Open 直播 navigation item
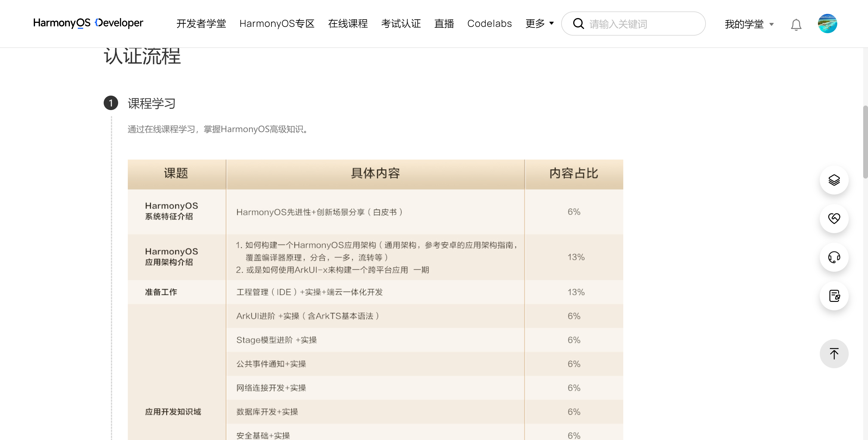Viewport: 868px width, 440px height. (444, 24)
